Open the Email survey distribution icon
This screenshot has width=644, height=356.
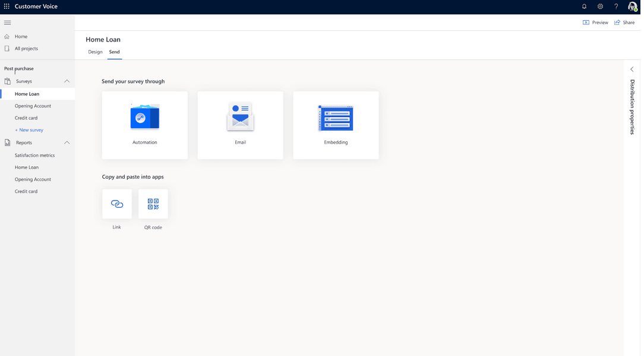(240, 116)
